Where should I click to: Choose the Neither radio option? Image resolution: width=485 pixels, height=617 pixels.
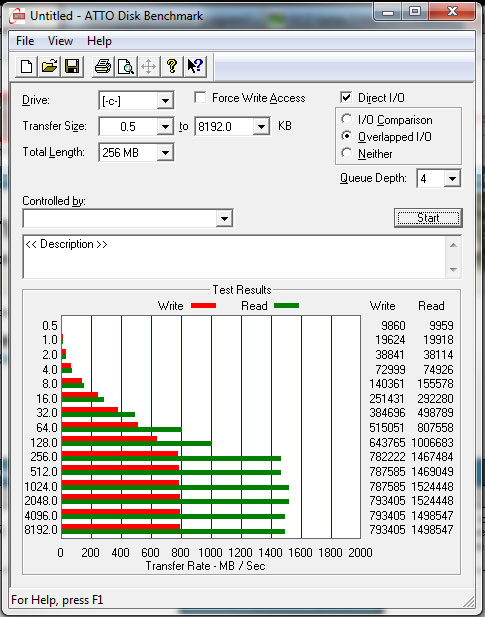point(347,153)
